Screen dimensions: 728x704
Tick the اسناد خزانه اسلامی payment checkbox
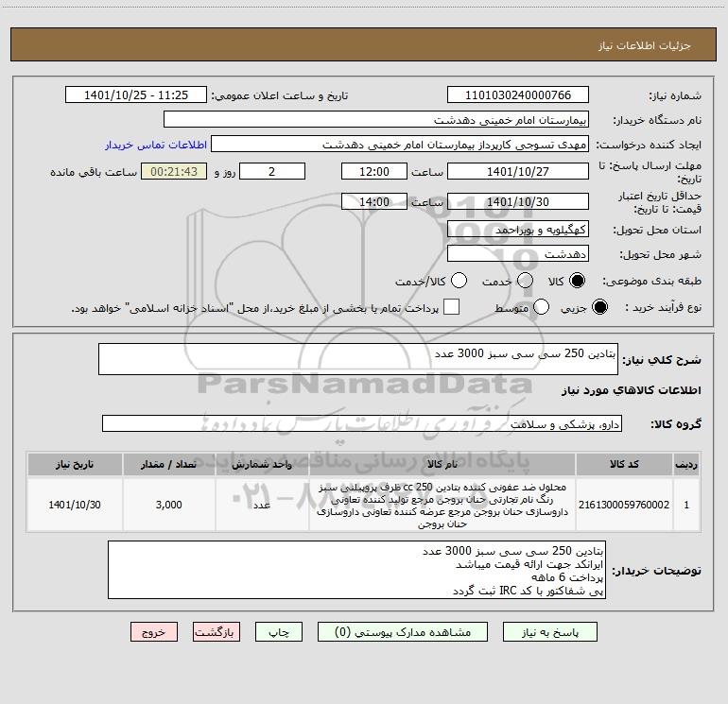click(x=451, y=307)
